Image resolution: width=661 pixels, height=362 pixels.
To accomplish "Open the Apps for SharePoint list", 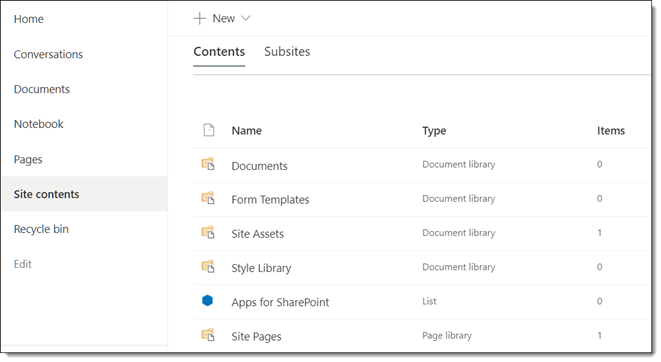I will (280, 303).
